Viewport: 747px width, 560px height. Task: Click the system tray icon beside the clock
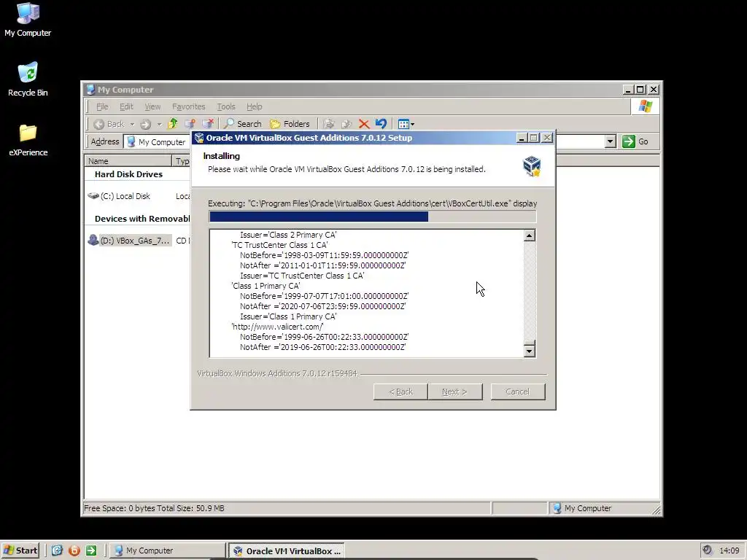click(708, 550)
